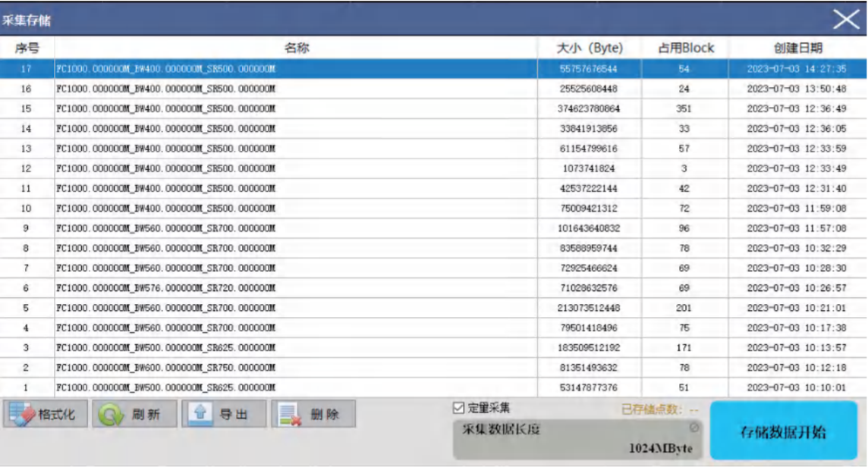This screenshot has width=868, height=467.
Task: Toggle the 定量采集 checkbox
Action: (x=458, y=409)
